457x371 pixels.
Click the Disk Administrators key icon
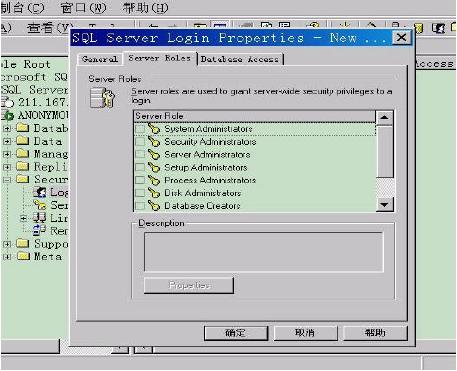click(154, 193)
